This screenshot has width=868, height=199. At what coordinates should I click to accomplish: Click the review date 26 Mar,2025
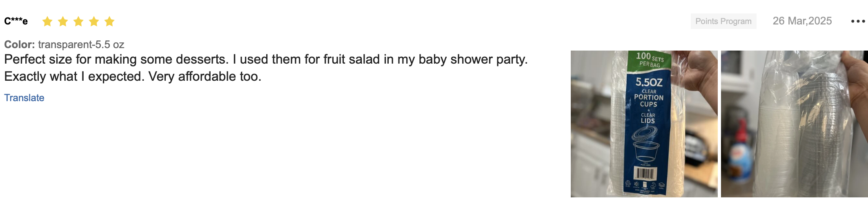[x=802, y=21]
